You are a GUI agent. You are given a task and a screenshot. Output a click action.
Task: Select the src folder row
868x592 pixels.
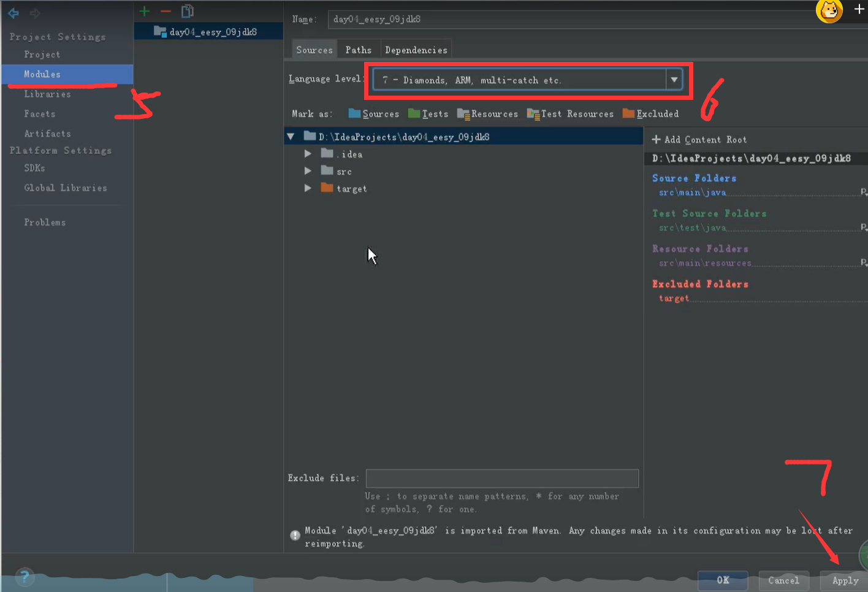(463, 172)
